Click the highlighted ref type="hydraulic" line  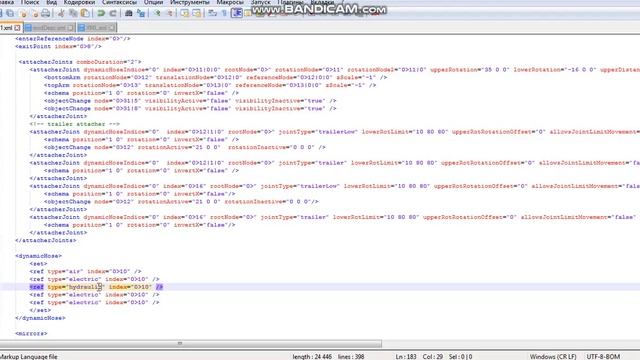click(96, 287)
